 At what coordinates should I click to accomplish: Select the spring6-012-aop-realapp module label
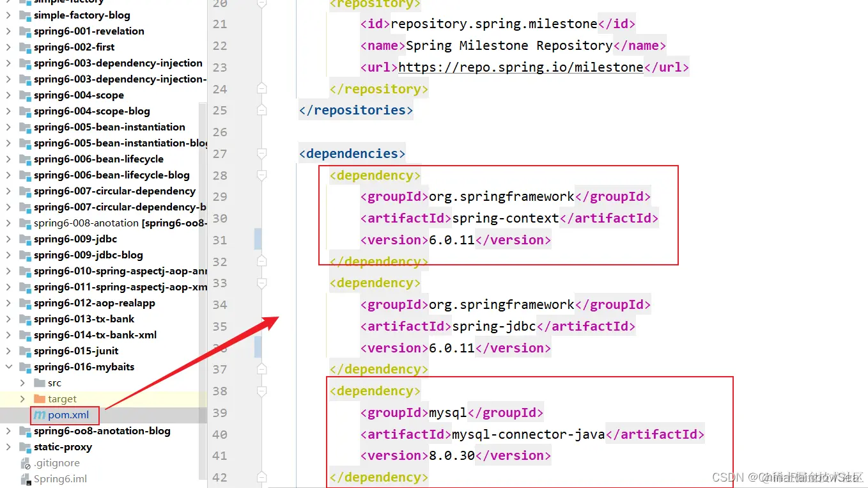[95, 303]
